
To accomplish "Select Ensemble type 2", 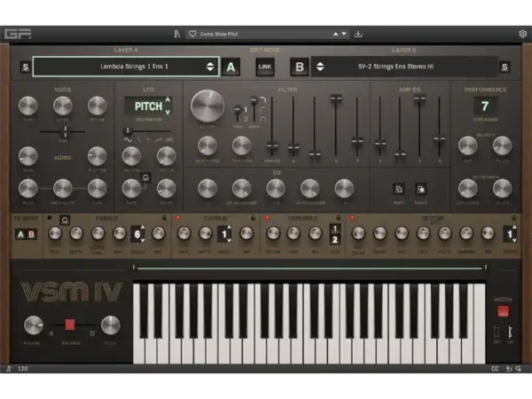I will click(334, 239).
